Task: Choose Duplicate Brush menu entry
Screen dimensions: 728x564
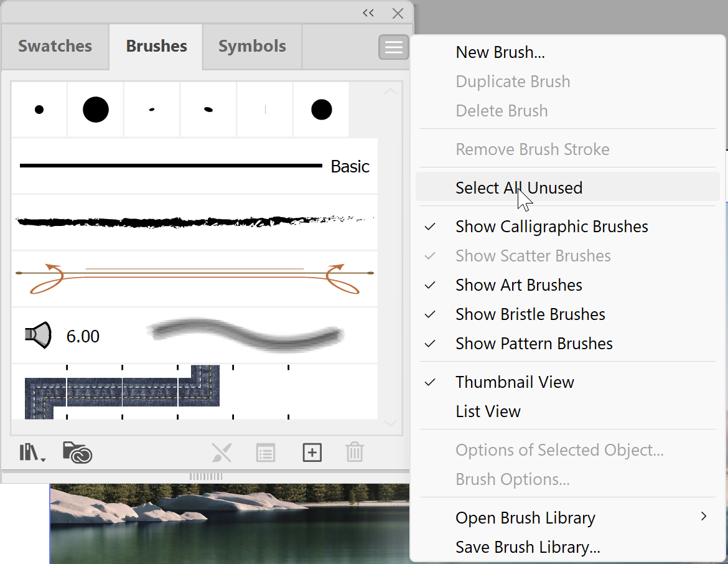Action: [x=567, y=82]
